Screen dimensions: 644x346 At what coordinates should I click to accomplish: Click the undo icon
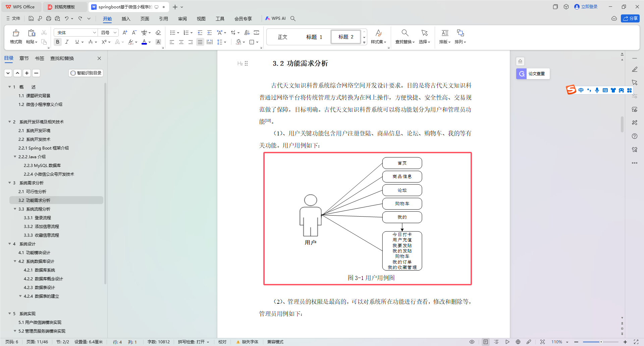tap(67, 18)
